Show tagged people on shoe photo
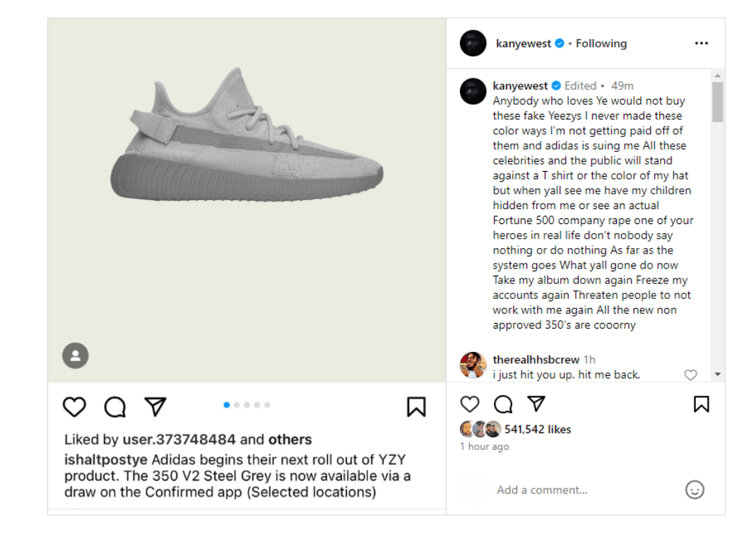756x537 pixels. pos(75,355)
